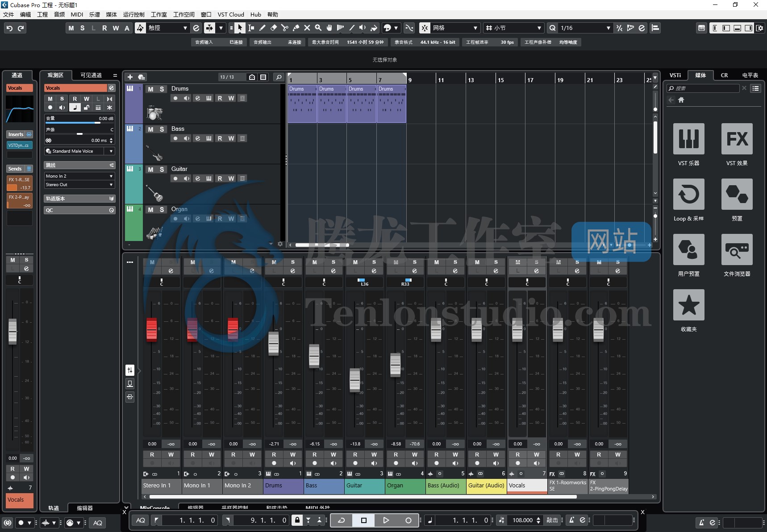The image size is (767, 532).
Task: Select the Draw pencil tool
Action: (262, 28)
